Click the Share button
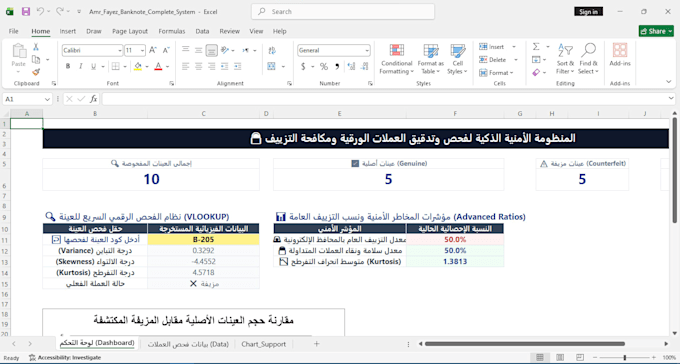This screenshot has height=364, width=680. [656, 31]
